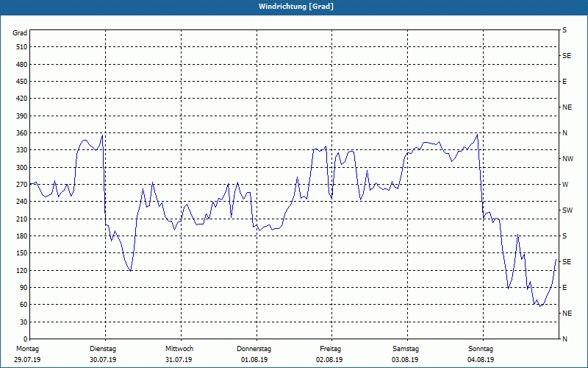Click the Samstag day label
Image resolution: width=588 pixels, height=368 pixels.
click(406, 349)
